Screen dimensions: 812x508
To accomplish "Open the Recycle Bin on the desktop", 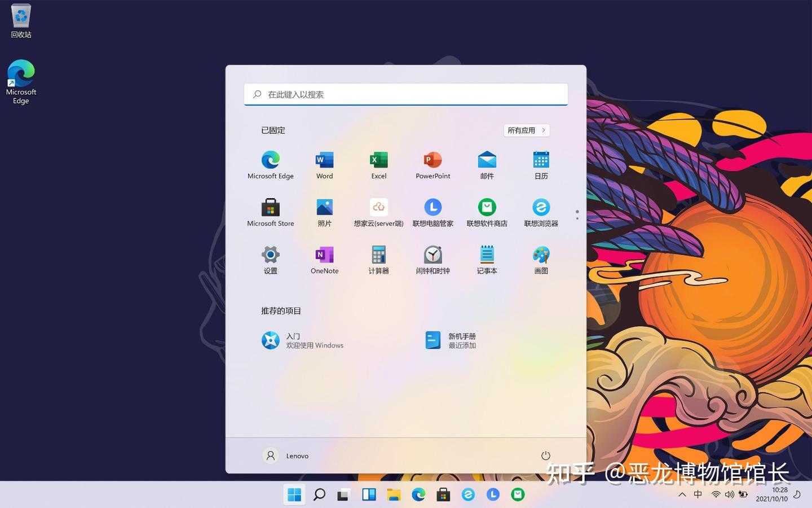I will [21, 20].
